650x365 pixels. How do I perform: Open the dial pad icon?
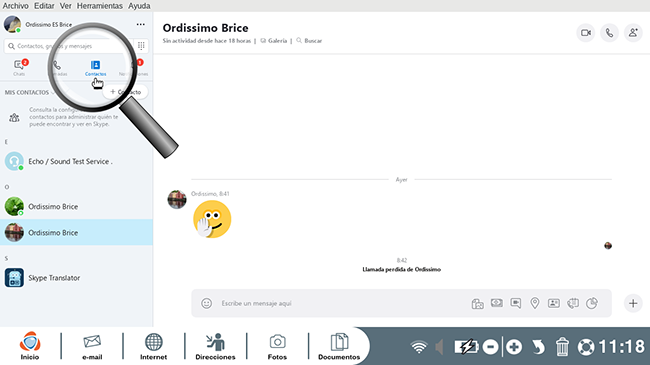click(141, 46)
